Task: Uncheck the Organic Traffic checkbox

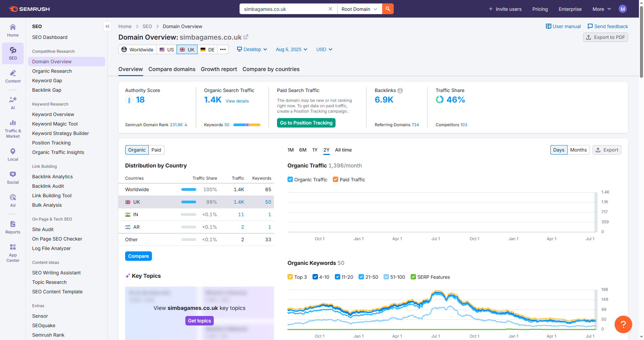Action: [x=290, y=180]
